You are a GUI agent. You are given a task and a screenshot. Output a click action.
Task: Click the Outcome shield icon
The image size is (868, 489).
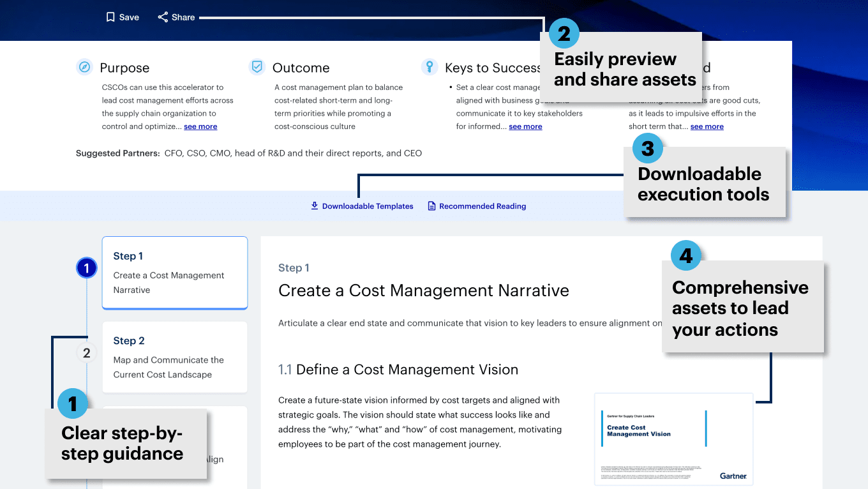click(x=257, y=67)
